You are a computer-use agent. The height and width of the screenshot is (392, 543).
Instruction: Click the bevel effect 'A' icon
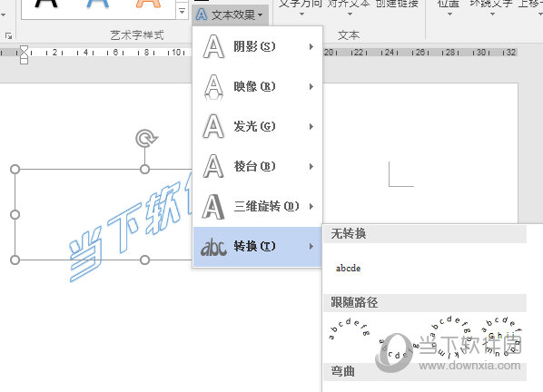pos(213,166)
